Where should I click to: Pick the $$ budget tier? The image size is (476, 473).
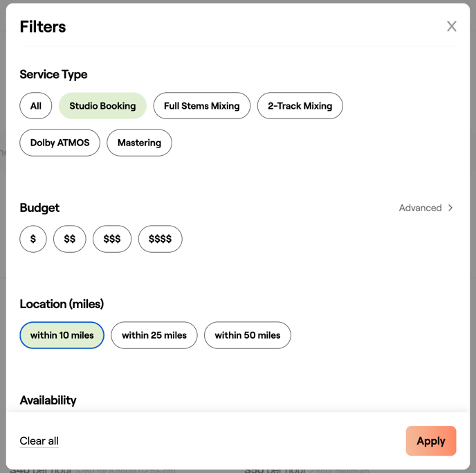click(70, 239)
